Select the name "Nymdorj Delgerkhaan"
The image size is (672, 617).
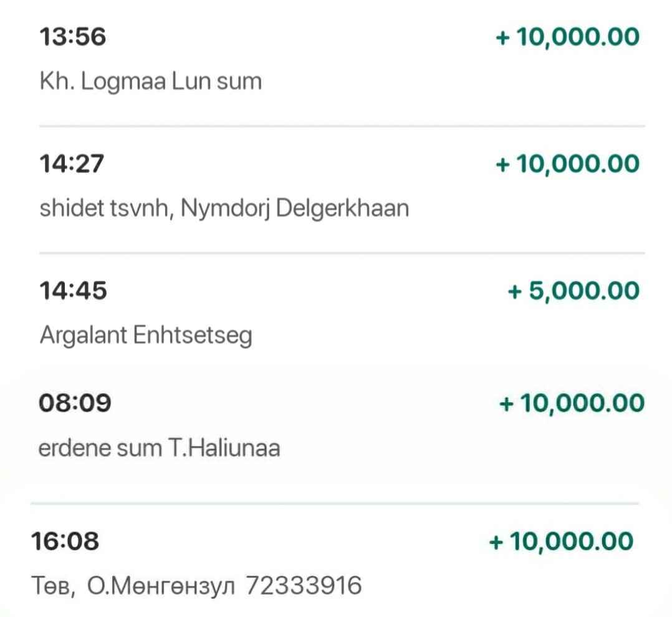295,208
